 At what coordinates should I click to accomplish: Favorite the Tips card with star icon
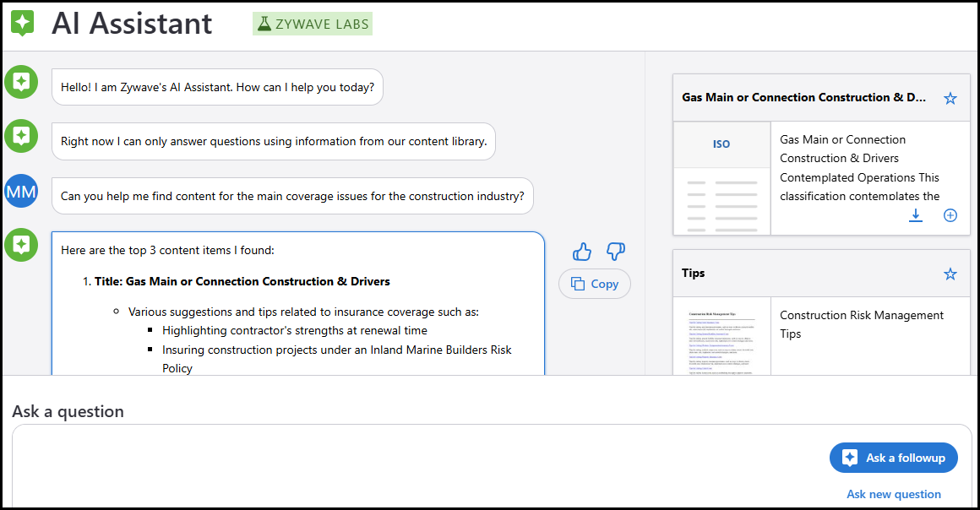[x=950, y=274]
